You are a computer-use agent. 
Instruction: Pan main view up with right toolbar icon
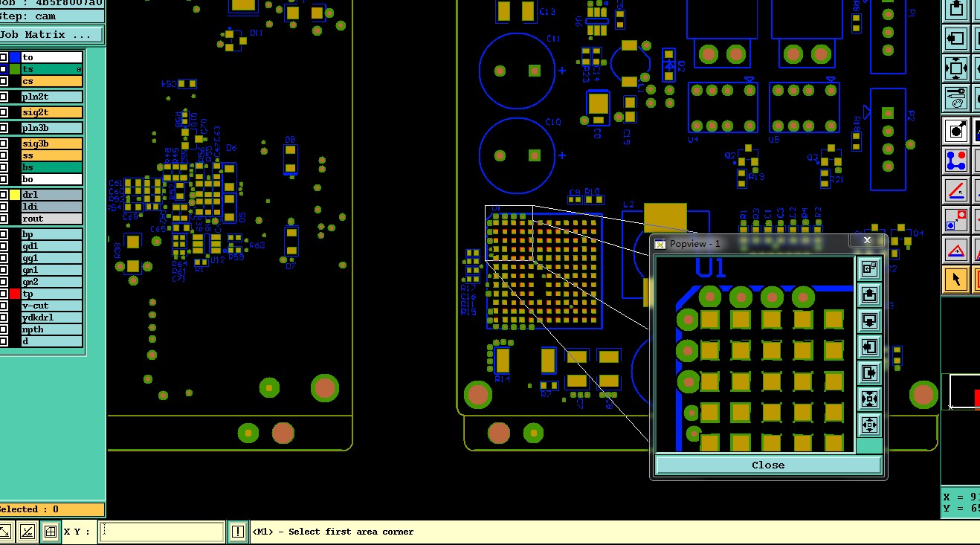(x=956, y=10)
